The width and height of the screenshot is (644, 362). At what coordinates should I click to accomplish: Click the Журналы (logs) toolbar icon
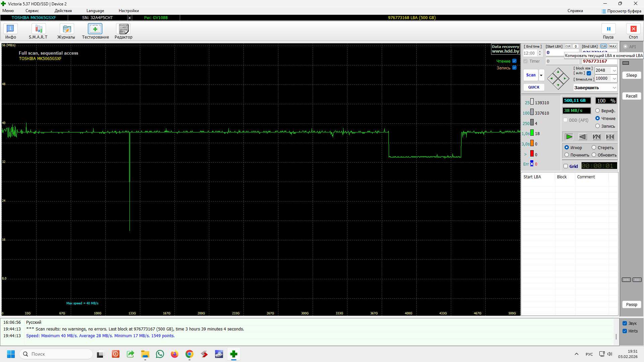pyautogui.click(x=66, y=29)
